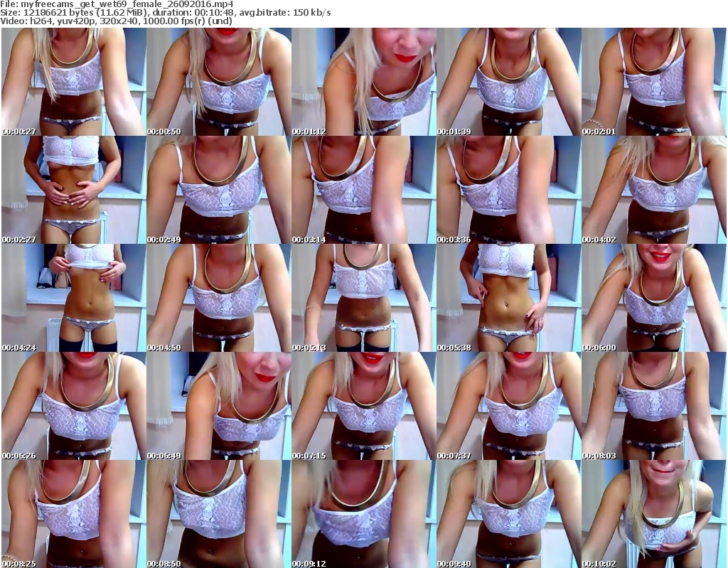Choose the thumbnail at 00:08:03
Image resolution: width=728 pixels, height=568 pixels.
tap(654, 406)
